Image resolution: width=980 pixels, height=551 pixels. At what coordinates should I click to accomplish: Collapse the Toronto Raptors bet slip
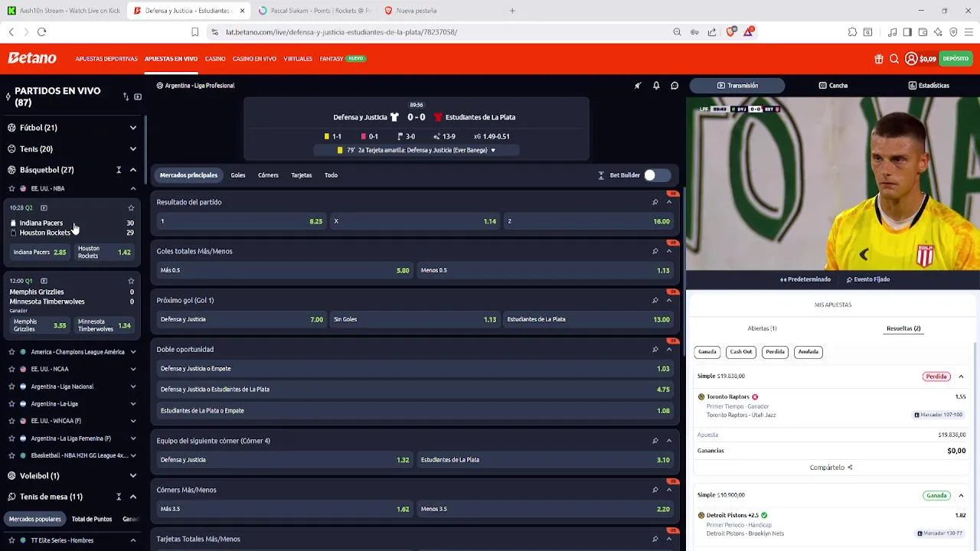[961, 377]
